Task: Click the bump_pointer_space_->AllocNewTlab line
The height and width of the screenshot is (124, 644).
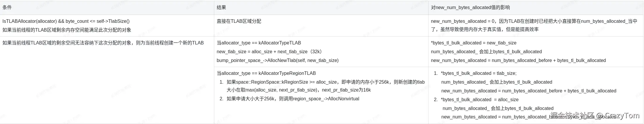Action: (x=278, y=61)
